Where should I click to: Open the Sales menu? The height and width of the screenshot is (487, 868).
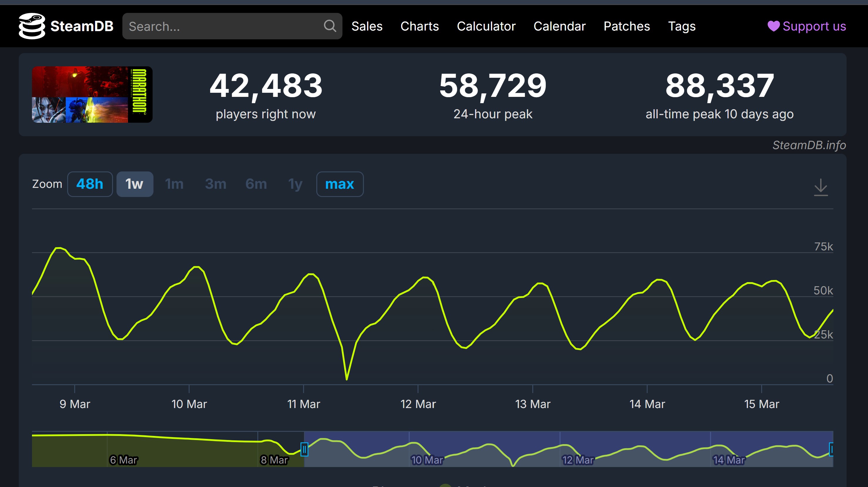(367, 26)
